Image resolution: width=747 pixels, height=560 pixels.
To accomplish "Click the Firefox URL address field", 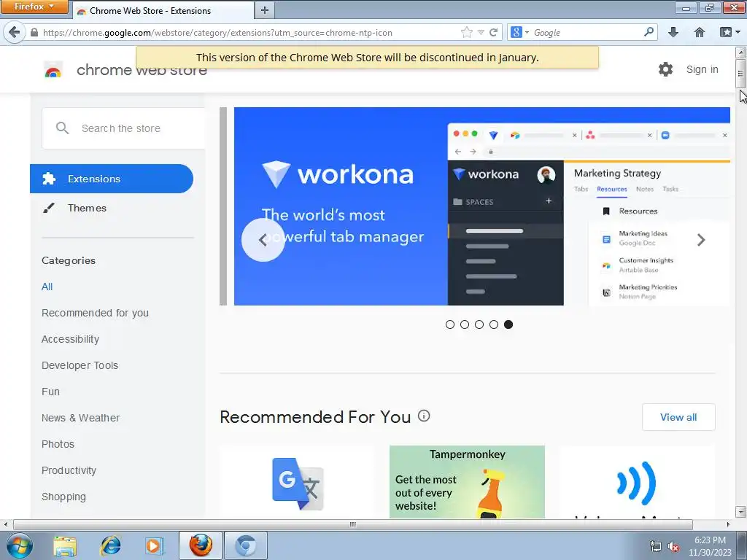I will pos(248,32).
